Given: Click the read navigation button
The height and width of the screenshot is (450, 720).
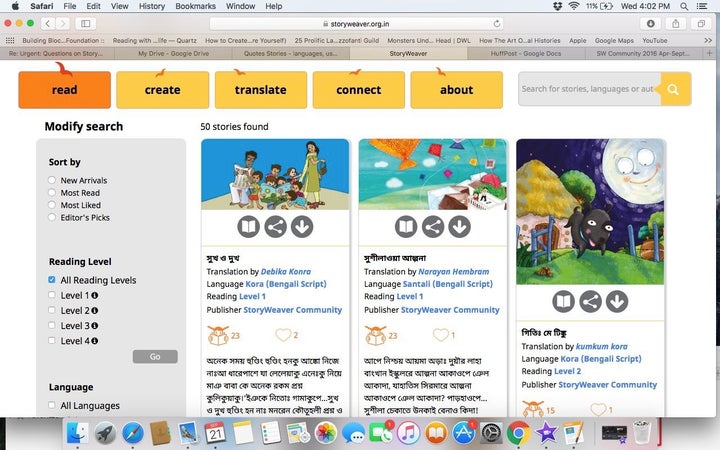Looking at the screenshot, I should 65,90.
